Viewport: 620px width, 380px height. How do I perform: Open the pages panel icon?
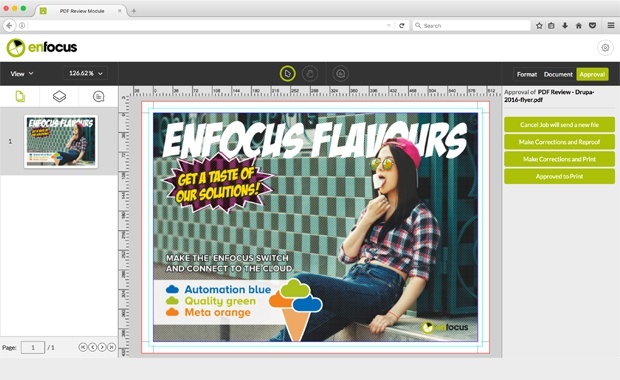coord(20,96)
